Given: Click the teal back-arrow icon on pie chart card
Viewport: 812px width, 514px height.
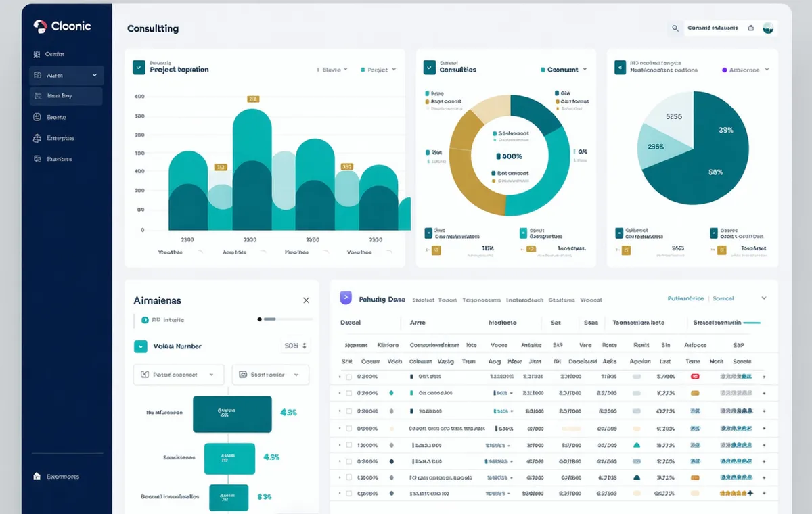Looking at the screenshot, I should click(x=619, y=67).
